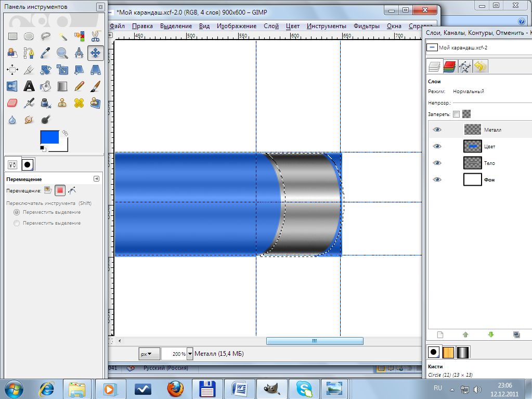
Task: Create a new layer button
Action: click(440, 335)
